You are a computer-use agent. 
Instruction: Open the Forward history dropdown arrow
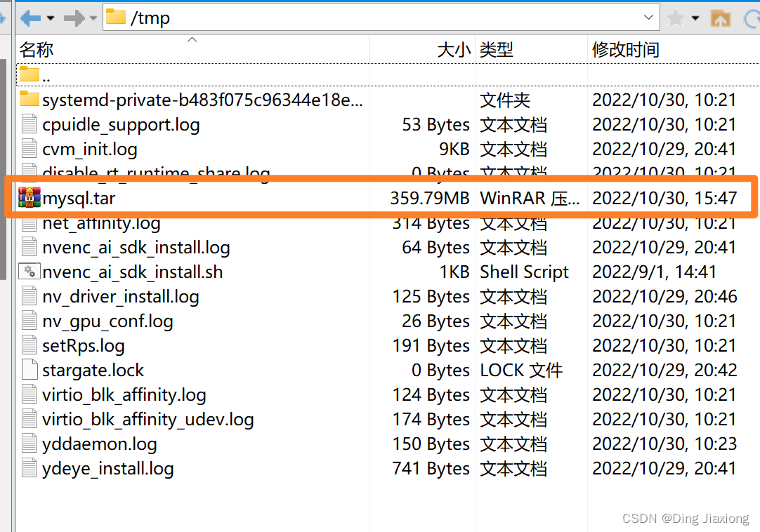(93, 18)
